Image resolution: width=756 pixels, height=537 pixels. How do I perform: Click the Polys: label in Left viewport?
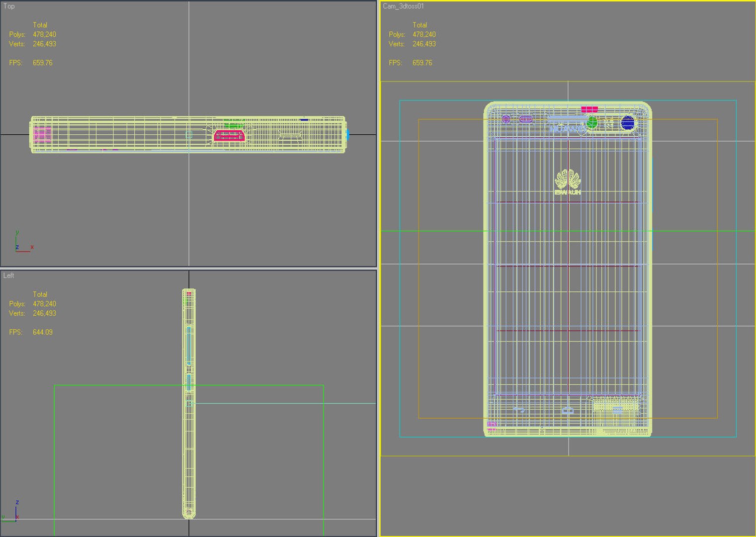(x=17, y=304)
